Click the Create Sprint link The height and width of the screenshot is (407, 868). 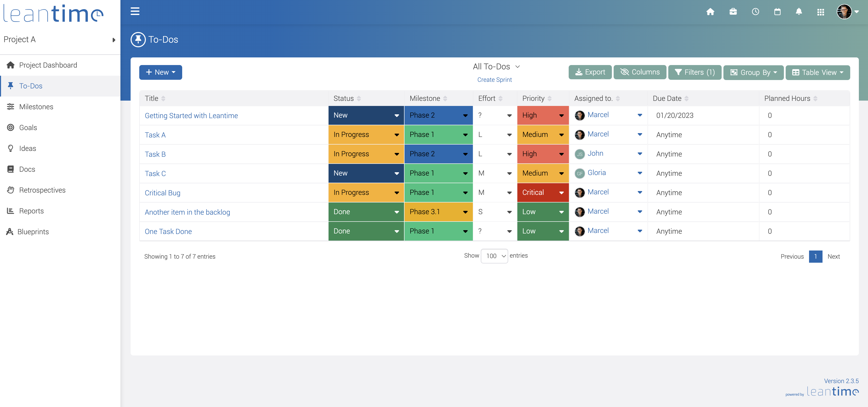(494, 80)
